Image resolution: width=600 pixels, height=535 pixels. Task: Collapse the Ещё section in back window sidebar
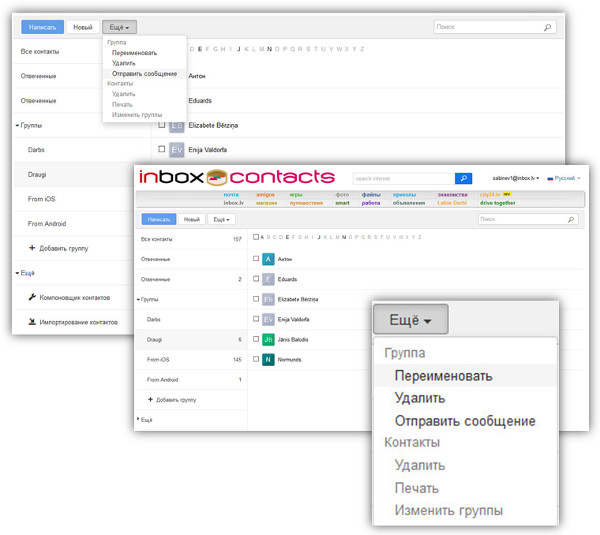[18, 273]
